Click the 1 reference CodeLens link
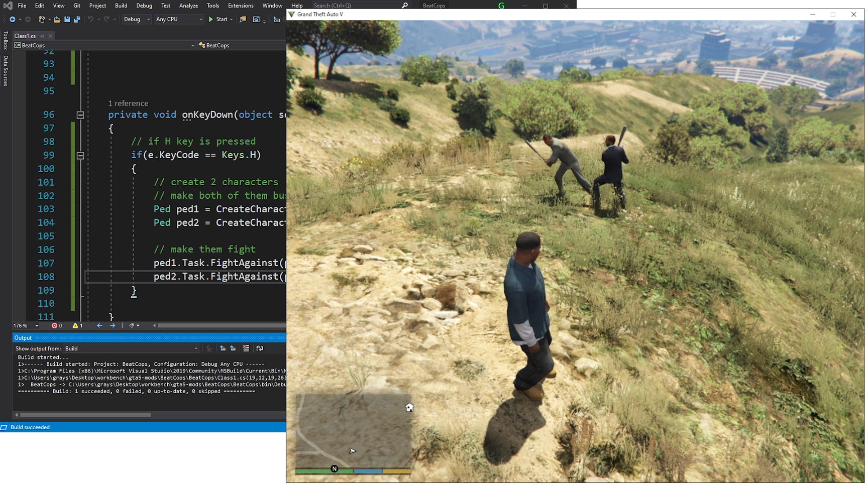The image size is (868, 488). [x=128, y=103]
